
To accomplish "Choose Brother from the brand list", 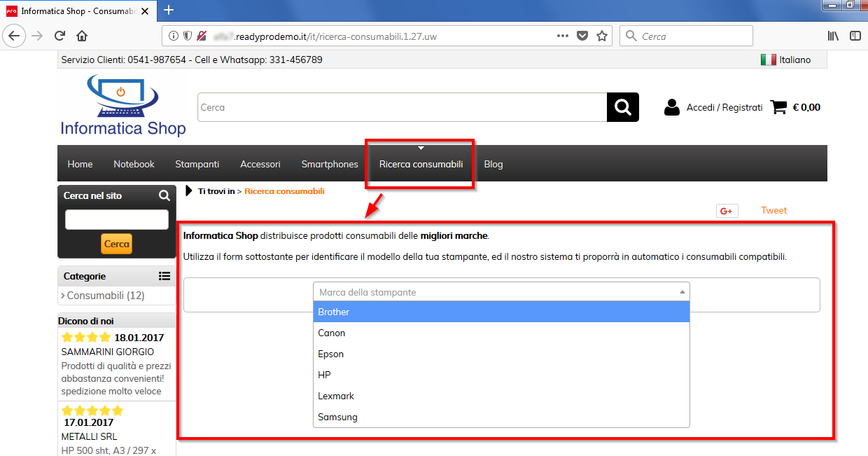I will click(x=501, y=312).
